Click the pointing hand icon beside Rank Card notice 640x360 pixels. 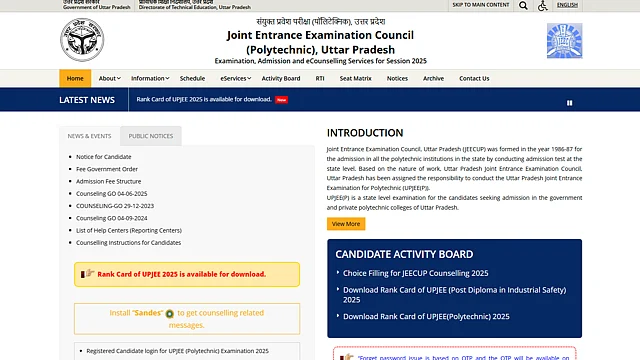click(87, 273)
